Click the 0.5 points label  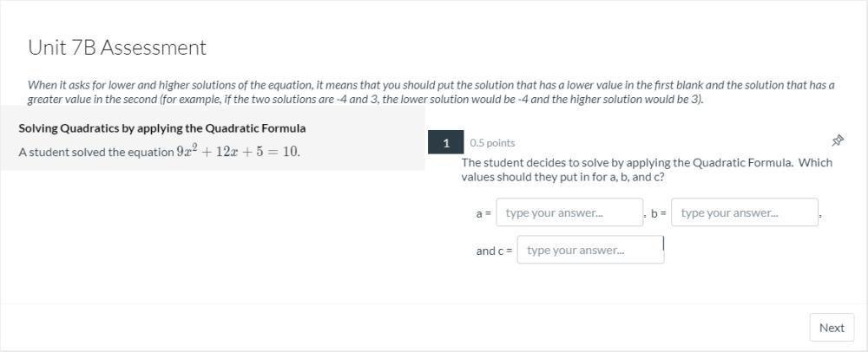click(x=492, y=143)
